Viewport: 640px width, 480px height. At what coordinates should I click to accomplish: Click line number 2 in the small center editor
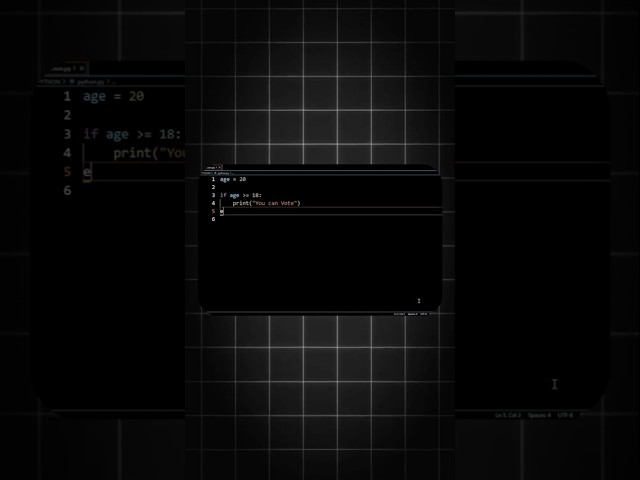coord(213,187)
